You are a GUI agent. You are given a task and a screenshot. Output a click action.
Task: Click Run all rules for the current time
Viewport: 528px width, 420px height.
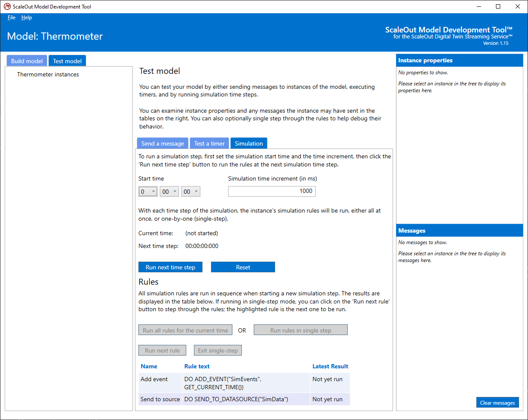pyautogui.click(x=185, y=330)
